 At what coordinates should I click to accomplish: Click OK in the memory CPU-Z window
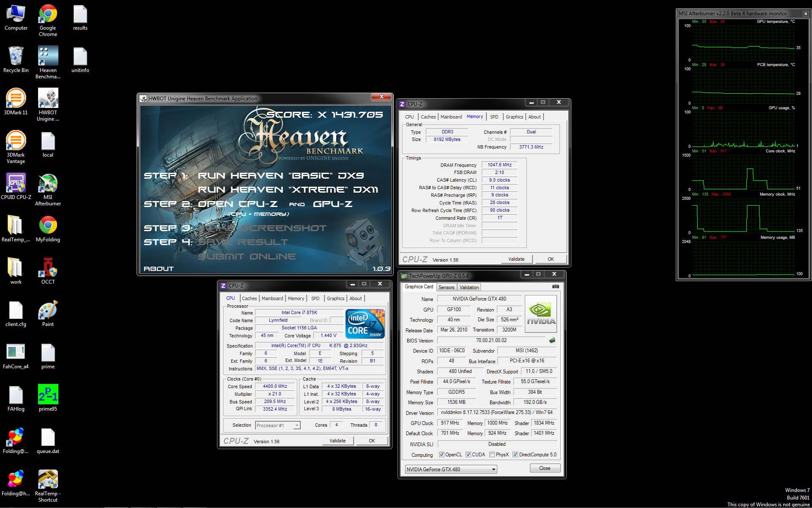coord(551,259)
